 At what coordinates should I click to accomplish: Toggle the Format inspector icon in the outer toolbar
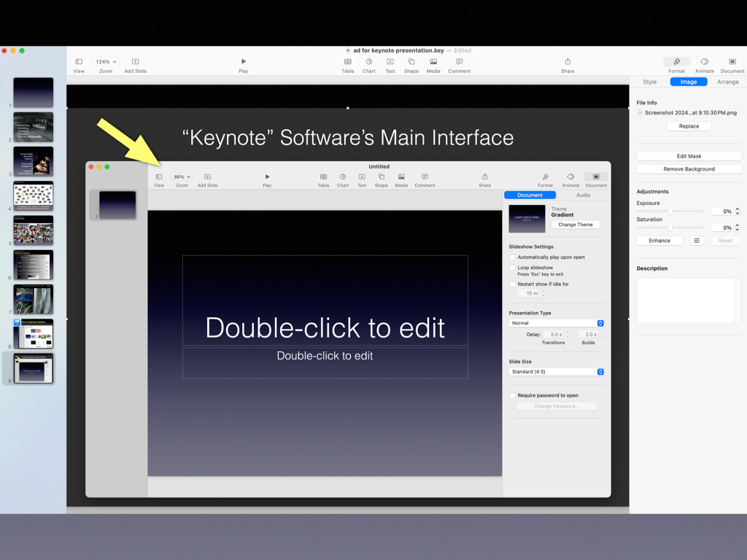[676, 61]
